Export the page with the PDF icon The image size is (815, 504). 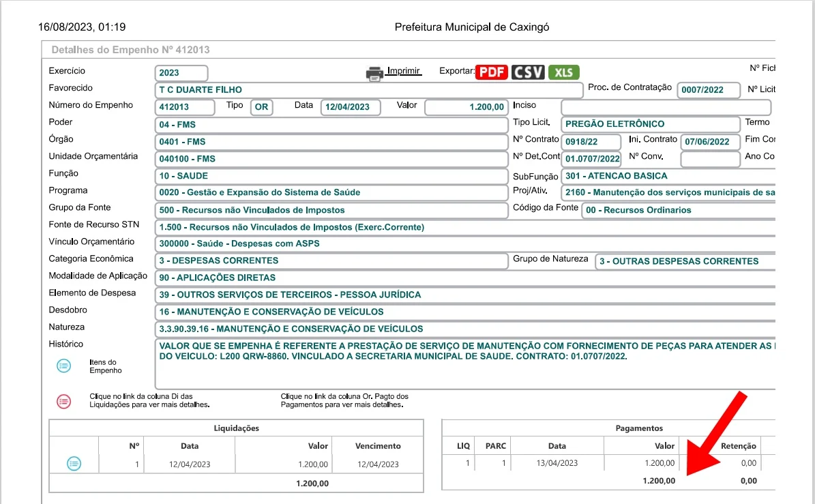pyautogui.click(x=491, y=72)
